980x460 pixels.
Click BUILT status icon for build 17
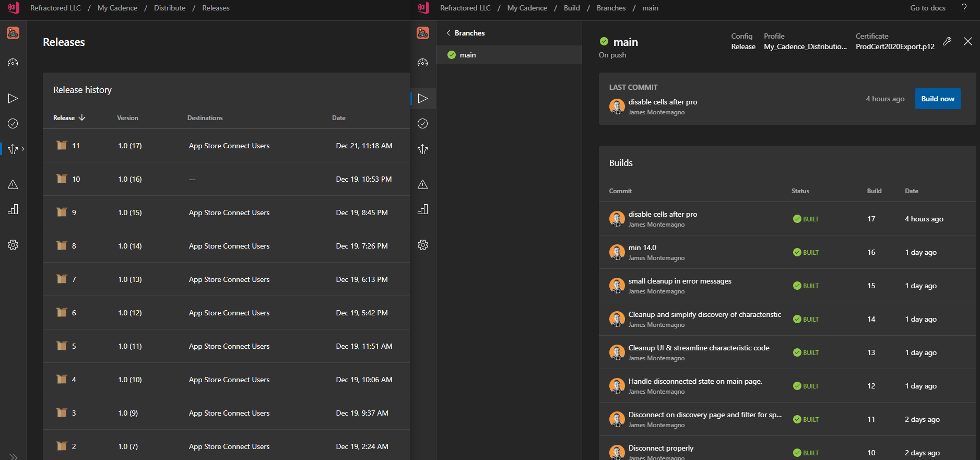tap(797, 219)
